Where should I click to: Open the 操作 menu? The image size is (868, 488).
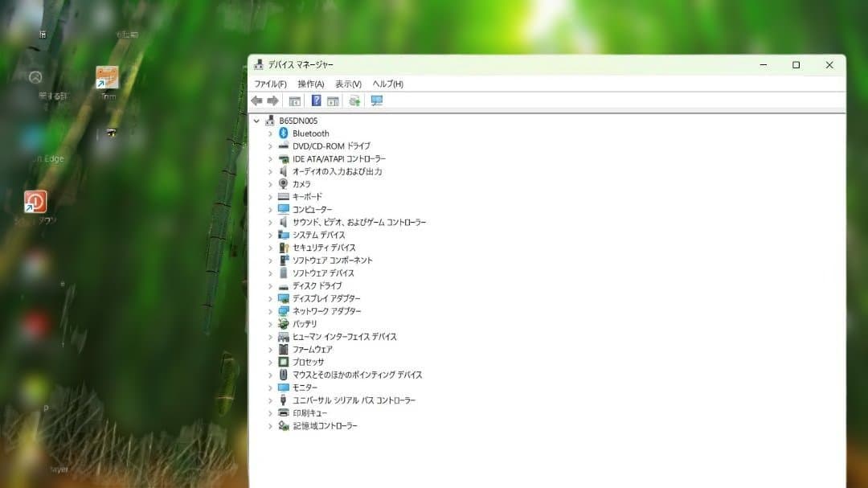pyautogui.click(x=309, y=83)
